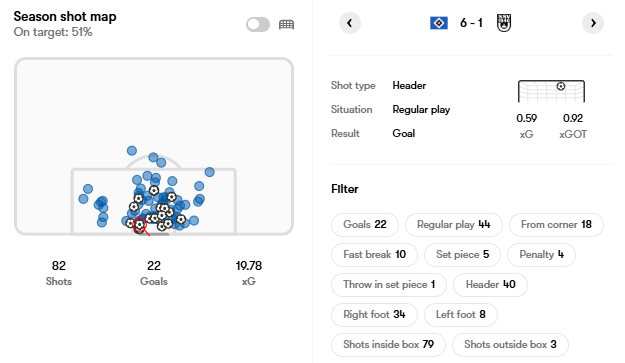Toggle the Goals 22 filter
Screen dimensions: 625x363
[x=365, y=225]
